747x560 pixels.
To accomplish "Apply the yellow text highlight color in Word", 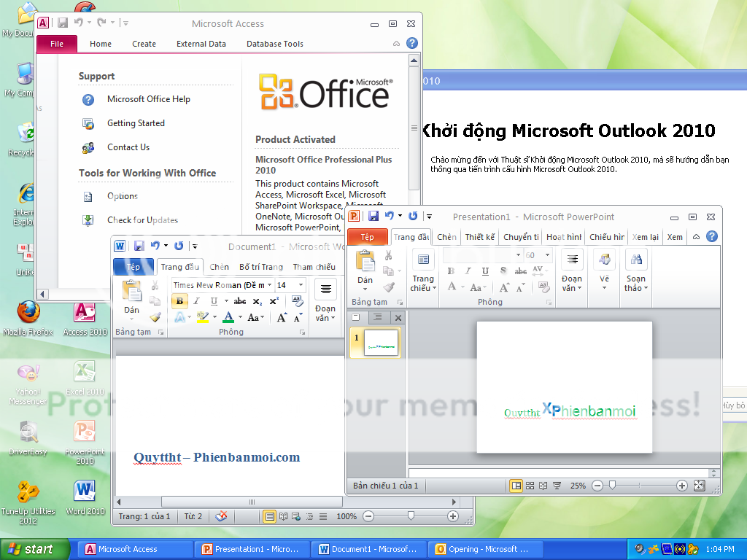I will pyautogui.click(x=203, y=317).
